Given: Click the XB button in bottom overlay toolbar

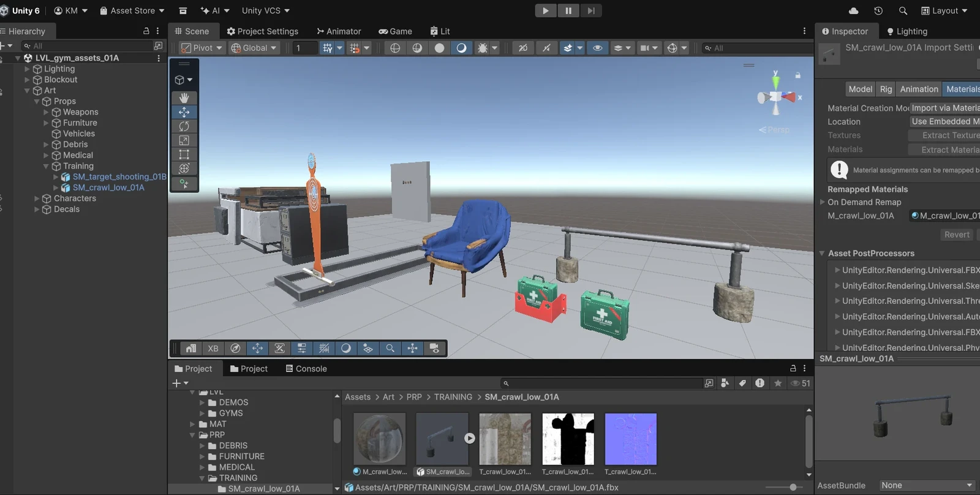Looking at the screenshot, I should click(x=213, y=348).
